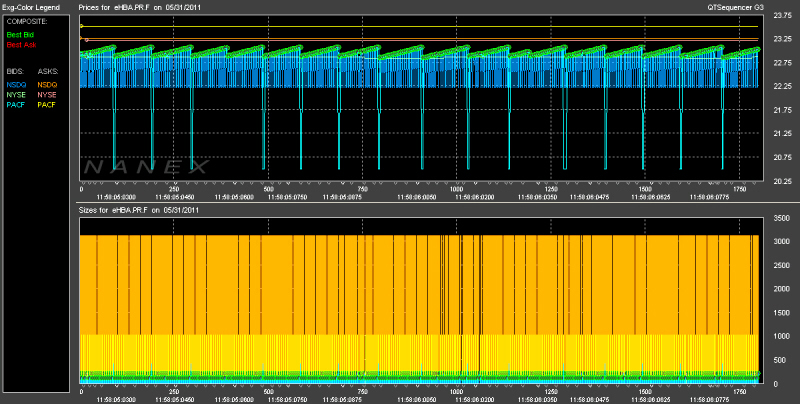Click pink NYSE label under ASKS
800x404 pixels.
pos(47,95)
